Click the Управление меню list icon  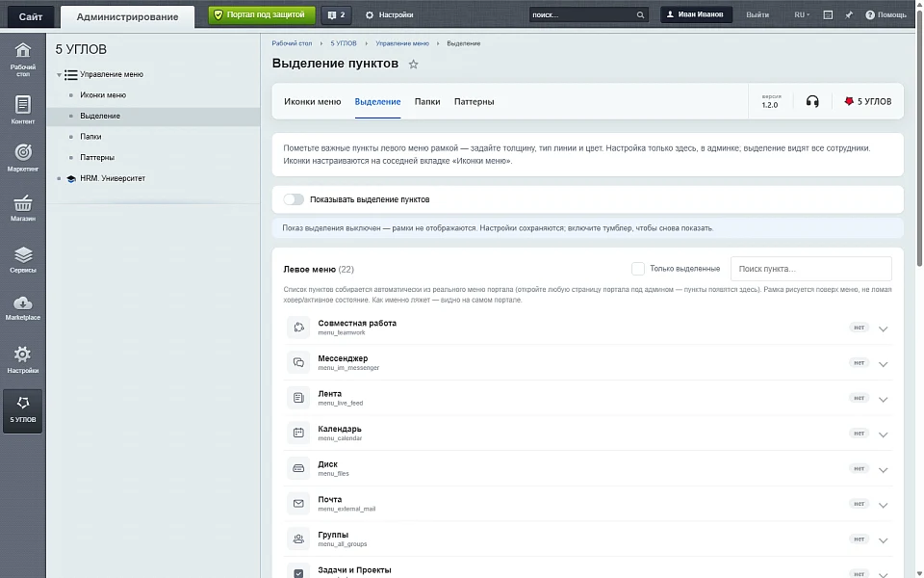click(x=70, y=75)
